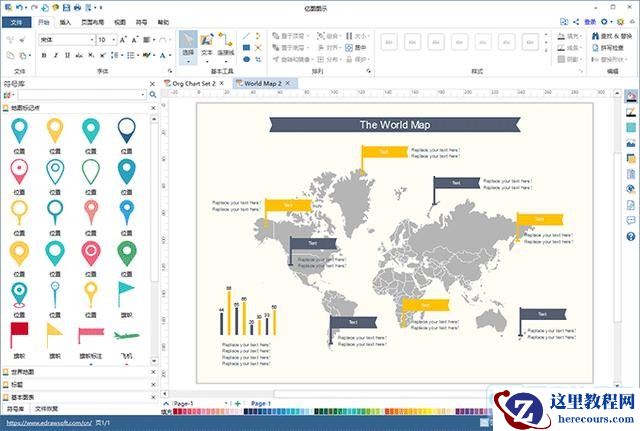
Task: Open 查找 & 替换 find and replace
Action: click(612, 36)
